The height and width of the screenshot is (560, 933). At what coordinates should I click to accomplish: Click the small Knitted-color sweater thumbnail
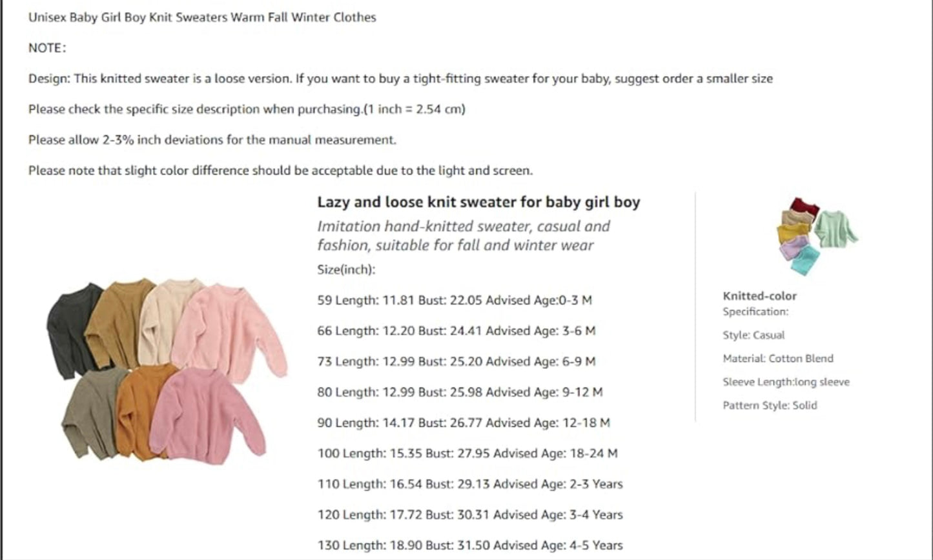tap(816, 236)
